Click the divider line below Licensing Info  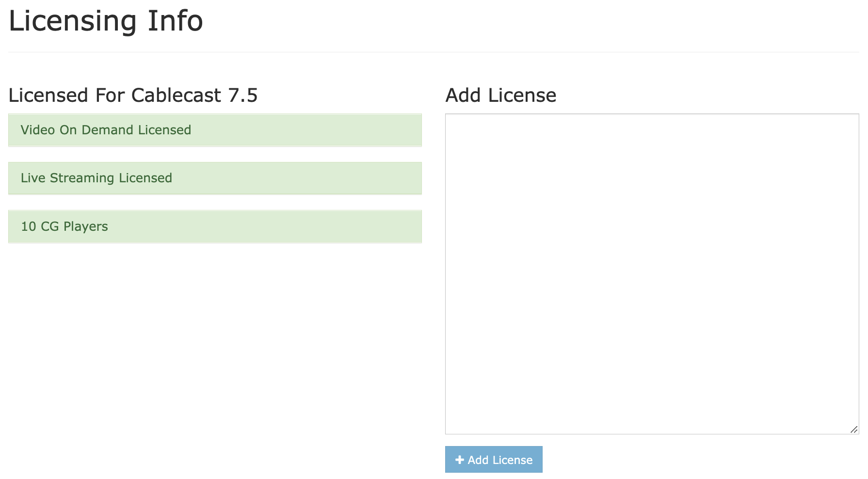coord(433,52)
